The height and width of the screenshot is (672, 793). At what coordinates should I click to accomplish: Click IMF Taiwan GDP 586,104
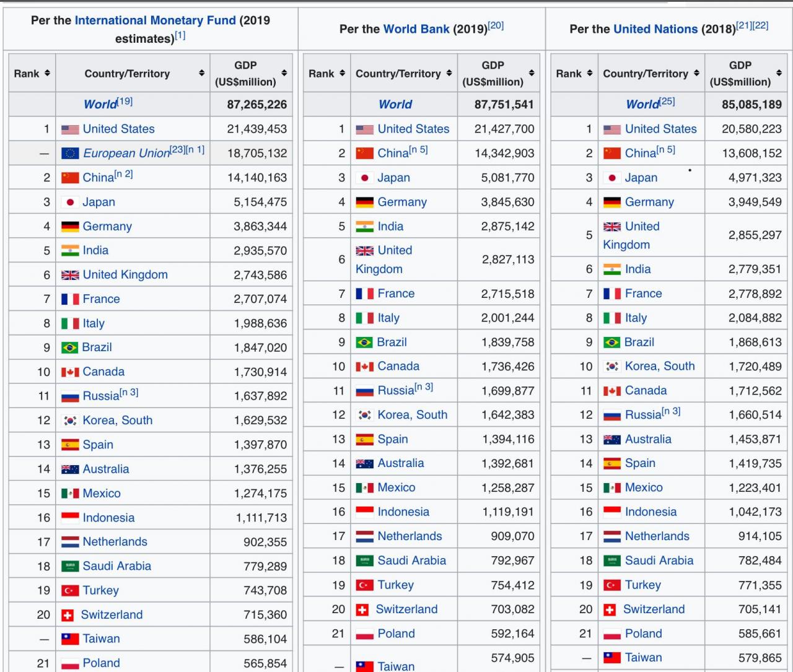(265, 639)
